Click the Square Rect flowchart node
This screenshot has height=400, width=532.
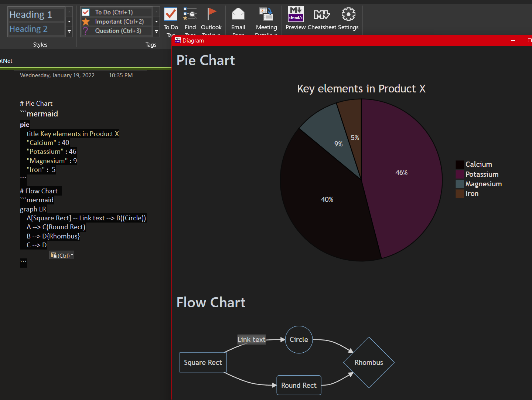click(x=203, y=362)
